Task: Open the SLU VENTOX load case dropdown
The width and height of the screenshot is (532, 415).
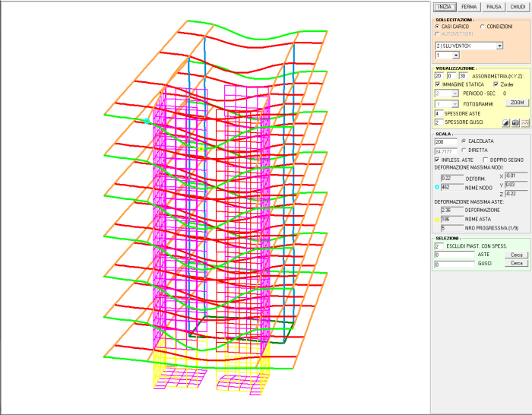Action: point(499,46)
